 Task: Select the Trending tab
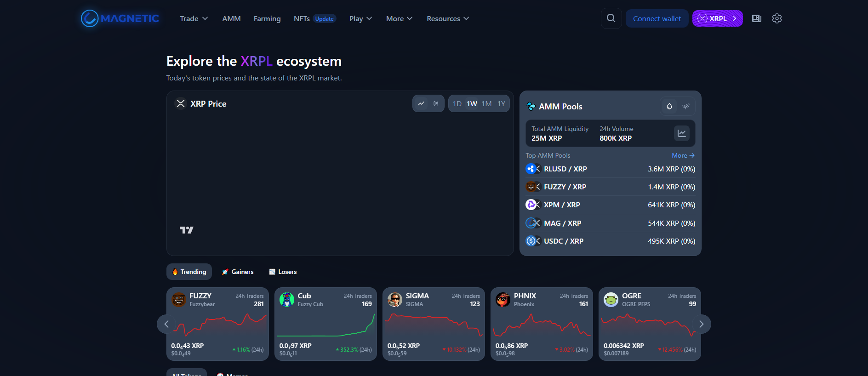coord(189,272)
